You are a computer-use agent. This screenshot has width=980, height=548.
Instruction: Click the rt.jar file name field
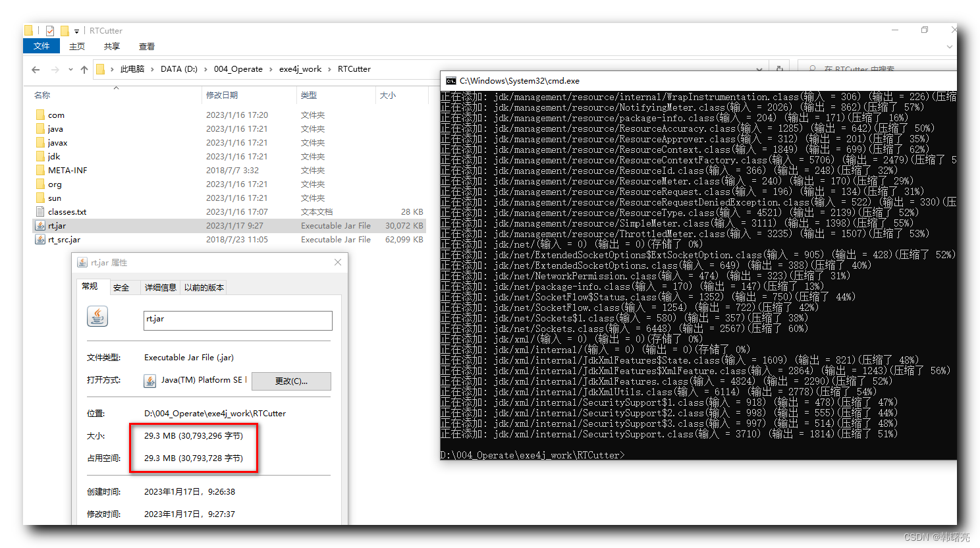tap(238, 320)
